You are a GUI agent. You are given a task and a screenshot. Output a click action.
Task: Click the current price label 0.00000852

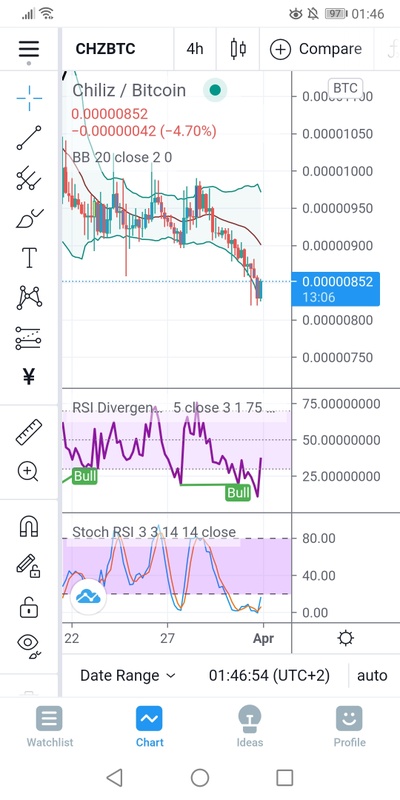[336, 289]
